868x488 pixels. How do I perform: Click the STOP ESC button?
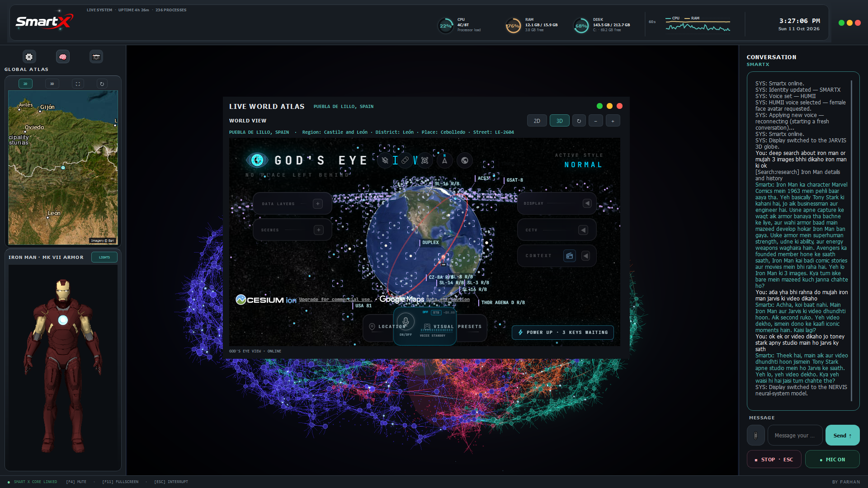tap(774, 459)
